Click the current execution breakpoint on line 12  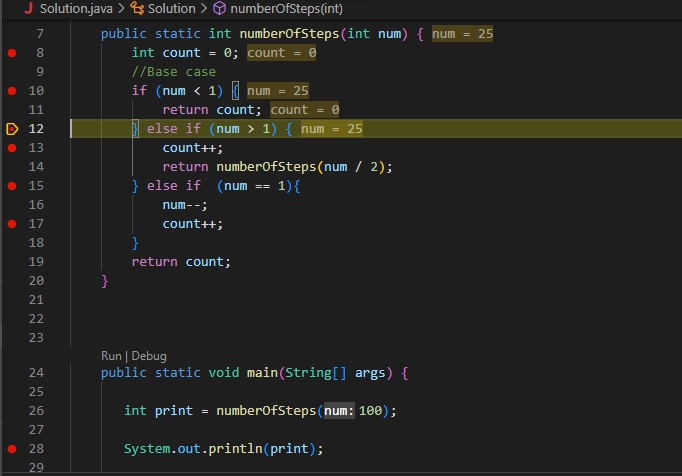tap(12, 129)
